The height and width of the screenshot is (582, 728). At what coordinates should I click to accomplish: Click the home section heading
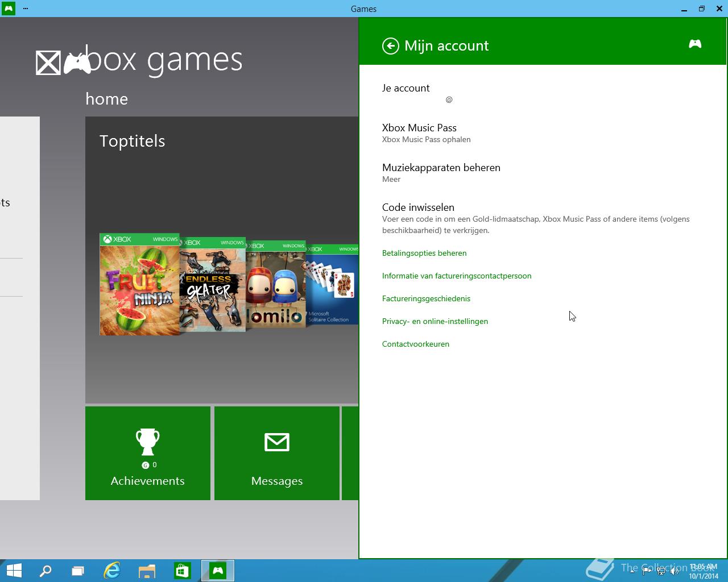(106, 99)
